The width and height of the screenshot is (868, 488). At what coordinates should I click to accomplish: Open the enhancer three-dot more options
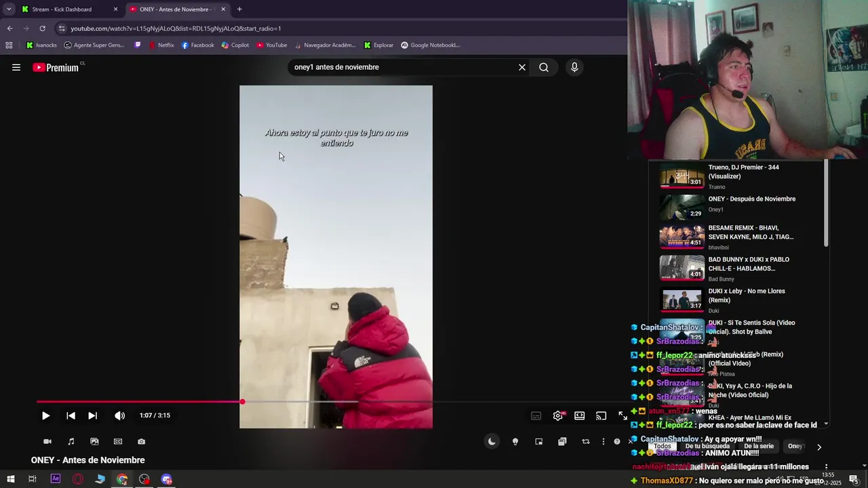click(x=603, y=441)
